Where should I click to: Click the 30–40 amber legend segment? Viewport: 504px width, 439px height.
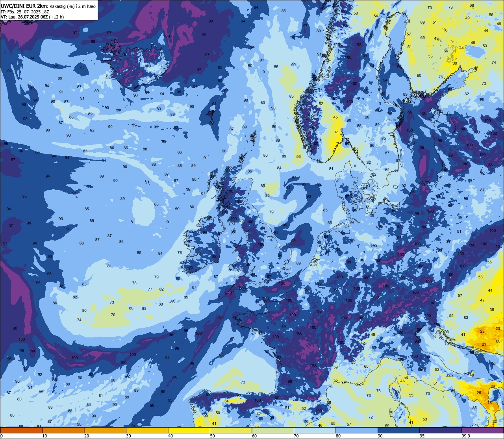coord(147,430)
